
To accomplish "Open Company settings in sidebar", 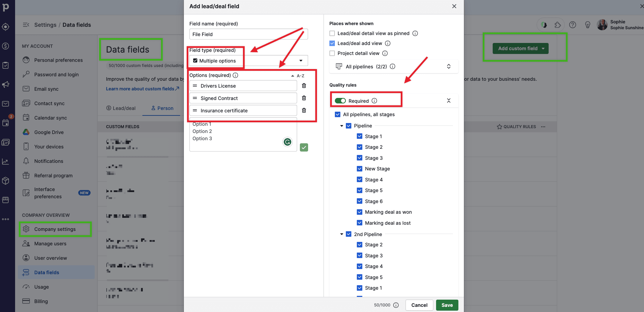I will coord(55,229).
